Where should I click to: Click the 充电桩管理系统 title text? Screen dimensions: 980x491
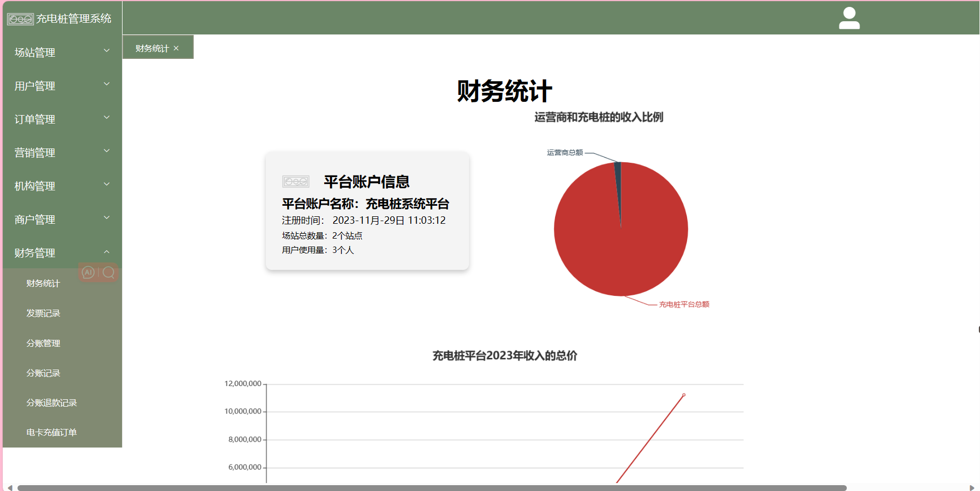coord(74,19)
